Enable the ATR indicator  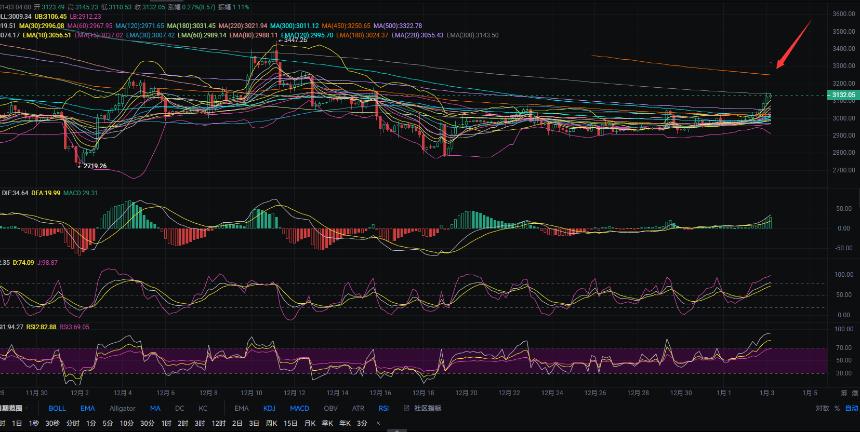pyautogui.click(x=358, y=408)
